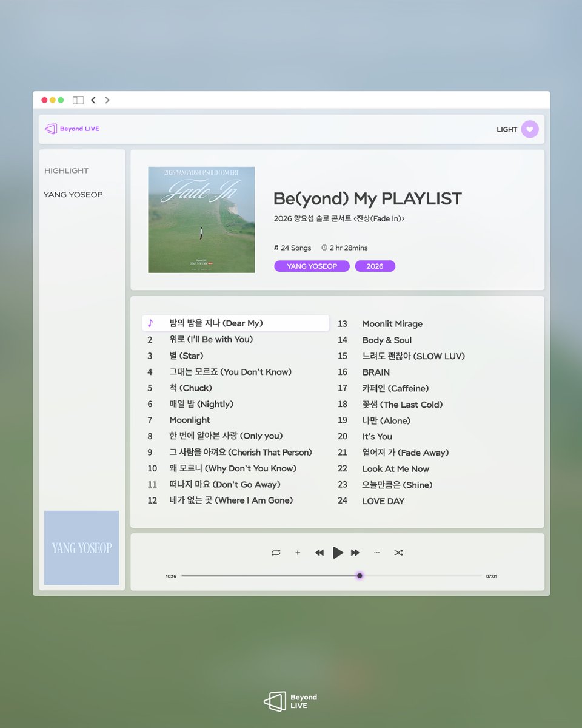Click the Beyond LIVE logo at bottom
The height and width of the screenshot is (728, 582).
(x=290, y=701)
